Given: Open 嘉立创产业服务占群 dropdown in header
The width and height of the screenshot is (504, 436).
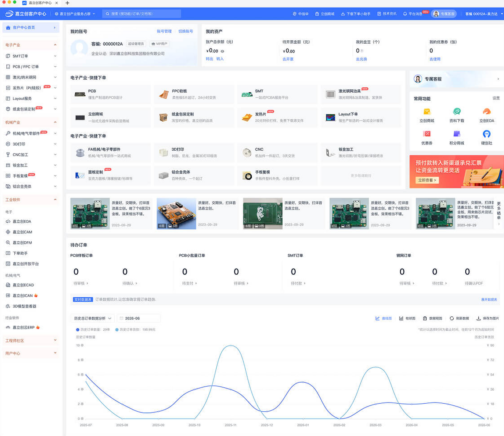Looking at the screenshot, I should tap(75, 14).
